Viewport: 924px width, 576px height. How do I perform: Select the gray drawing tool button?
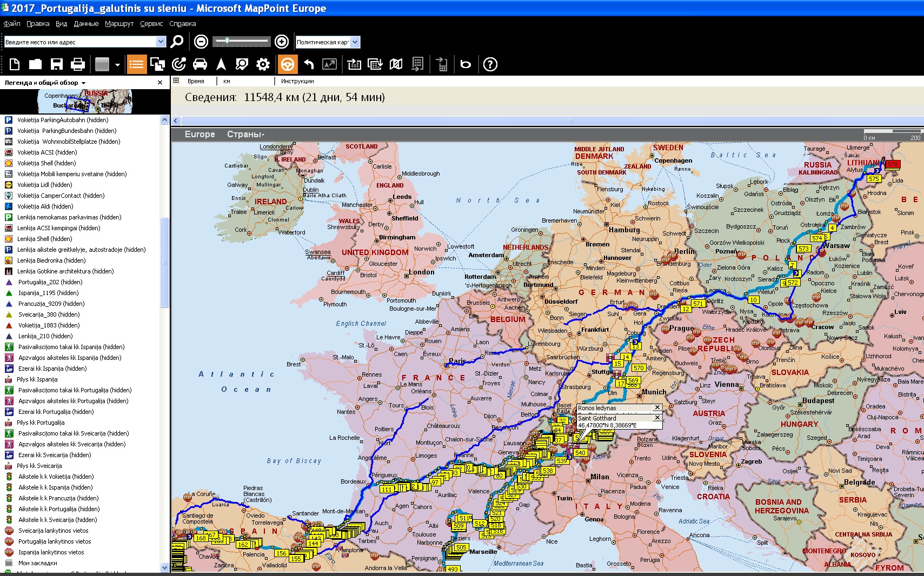click(x=102, y=64)
